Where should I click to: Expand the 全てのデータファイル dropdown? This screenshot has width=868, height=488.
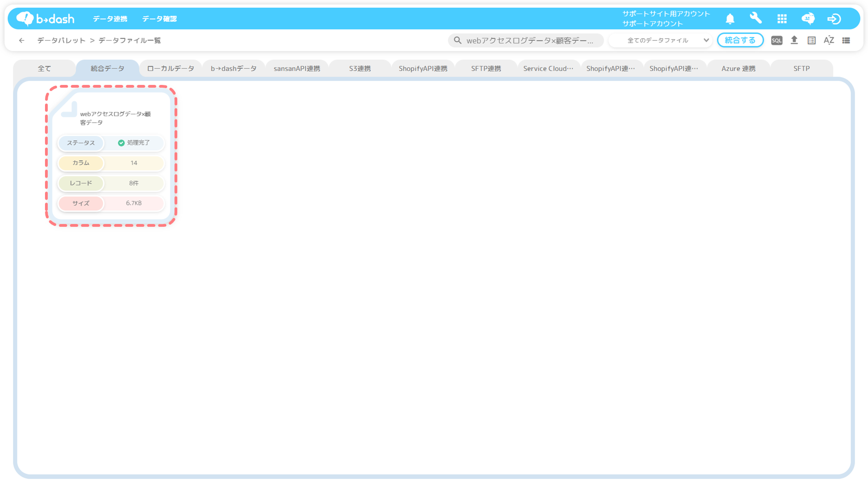click(x=661, y=40)
